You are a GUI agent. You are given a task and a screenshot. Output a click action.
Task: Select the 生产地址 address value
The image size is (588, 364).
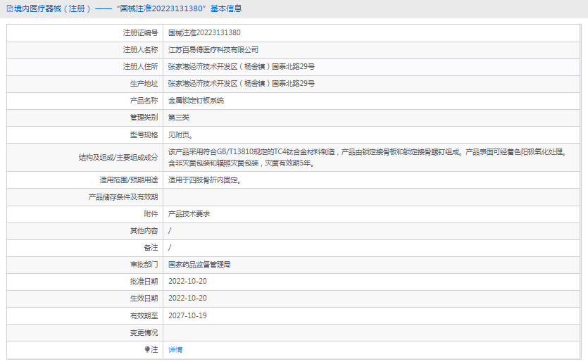pos(241,84)
